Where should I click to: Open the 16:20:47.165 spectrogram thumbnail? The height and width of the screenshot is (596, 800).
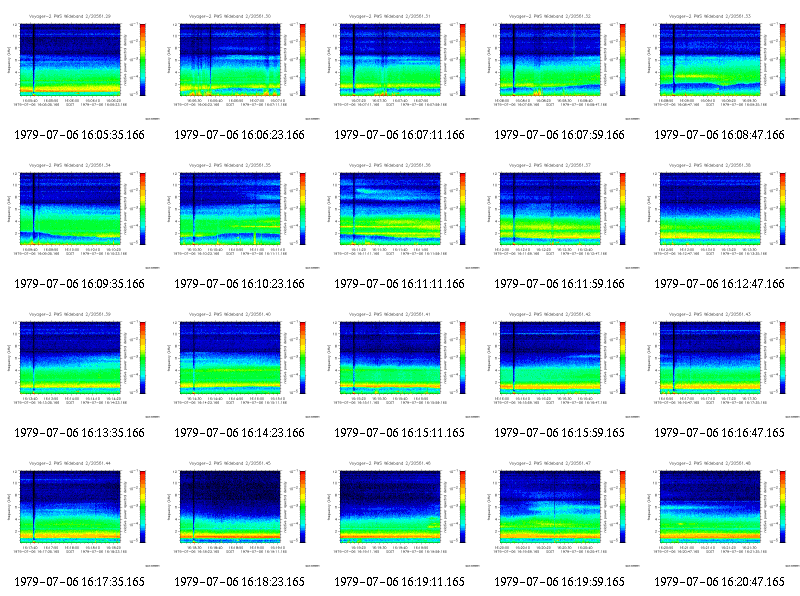[720, 513]
